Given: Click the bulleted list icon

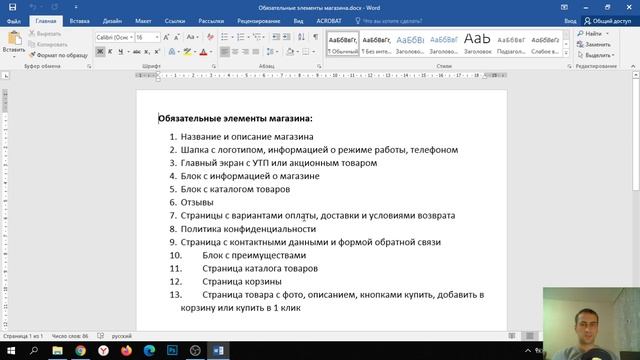Looking at the screenshot, I should pos(224,37).
